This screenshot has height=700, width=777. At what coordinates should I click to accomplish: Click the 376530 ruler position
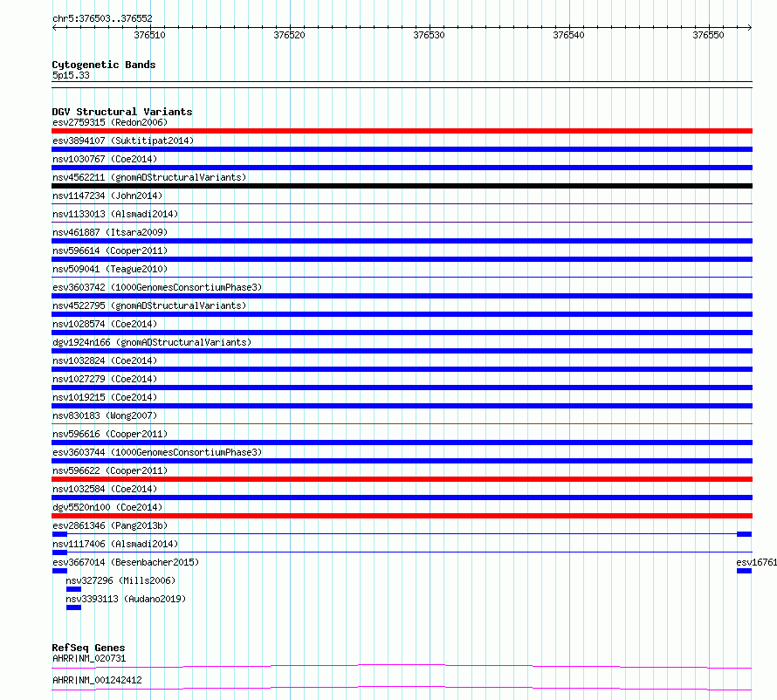[430, 35]
